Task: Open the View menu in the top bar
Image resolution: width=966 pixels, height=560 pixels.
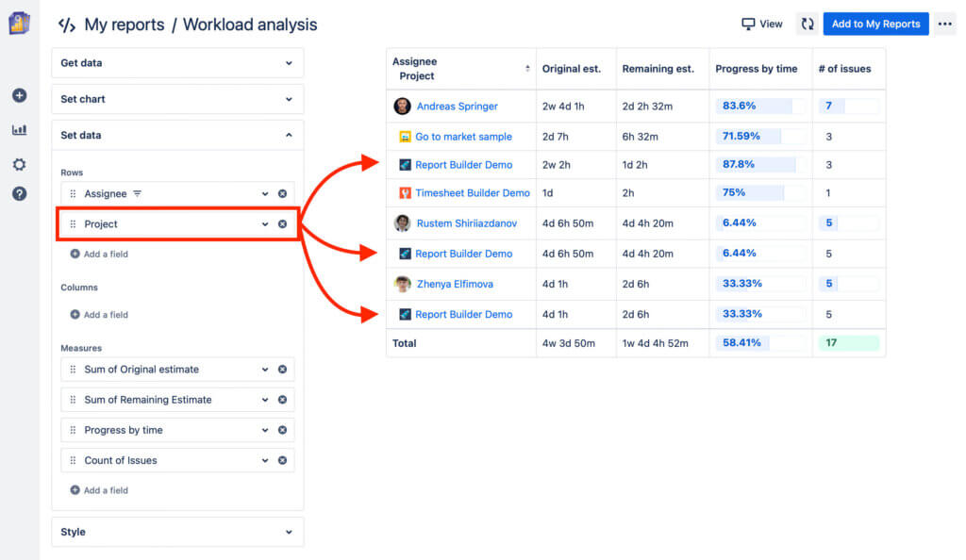Action: (x=760, y=24)
